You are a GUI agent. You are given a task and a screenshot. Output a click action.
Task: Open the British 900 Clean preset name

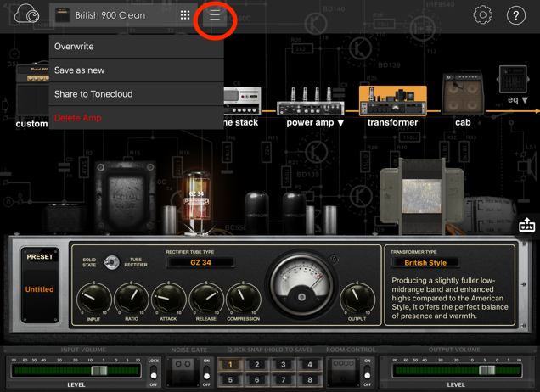pos(110,15)
